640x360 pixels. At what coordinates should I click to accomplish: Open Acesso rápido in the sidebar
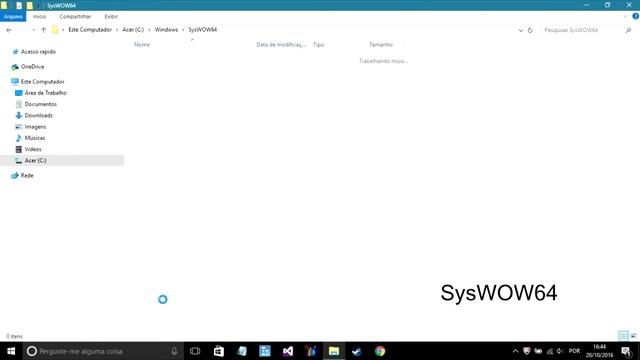click(38, 52)
